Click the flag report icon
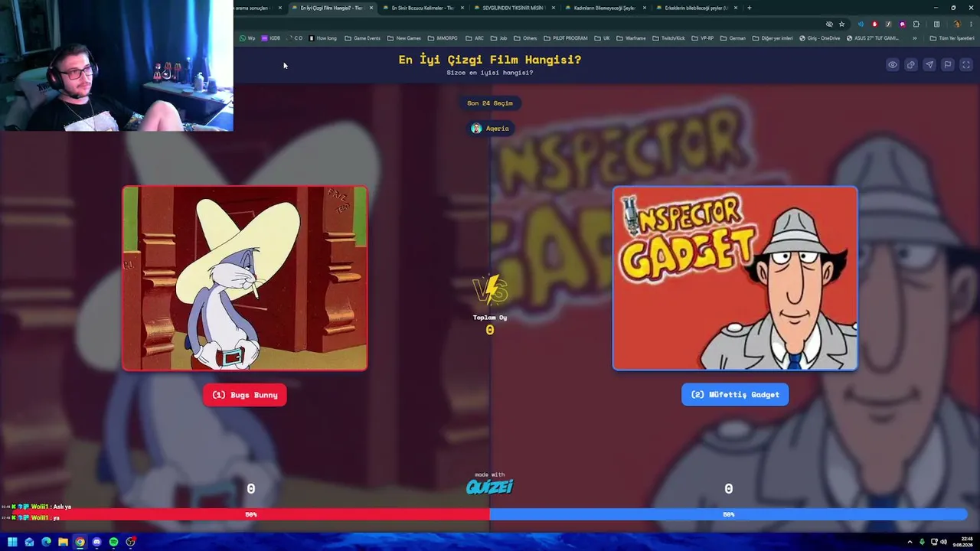 pos(948,65)
